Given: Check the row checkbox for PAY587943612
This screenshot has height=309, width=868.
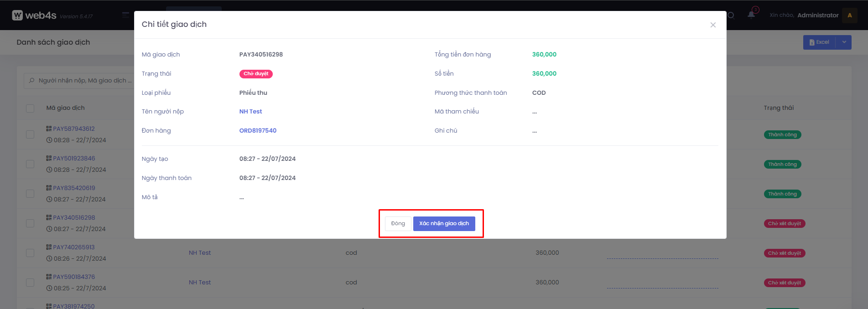Looking at the screenshot, I should (x=30, y=134).
